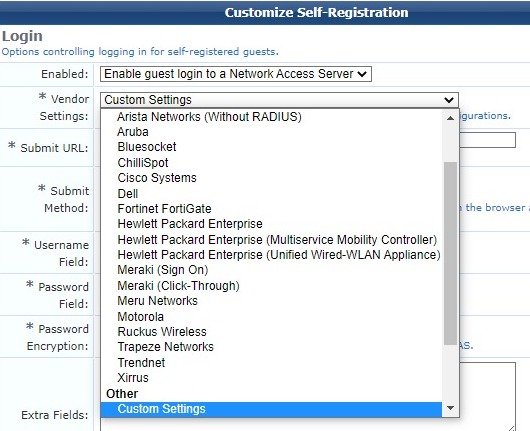The image size is (530, 431).
Task: Select Ruckus Wireless vendor
Action: click(271, 332)
